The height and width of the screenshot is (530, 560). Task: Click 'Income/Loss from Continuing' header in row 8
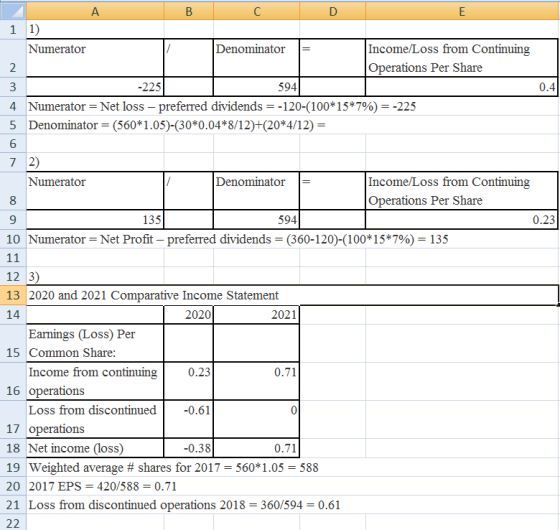pos(461,190)
